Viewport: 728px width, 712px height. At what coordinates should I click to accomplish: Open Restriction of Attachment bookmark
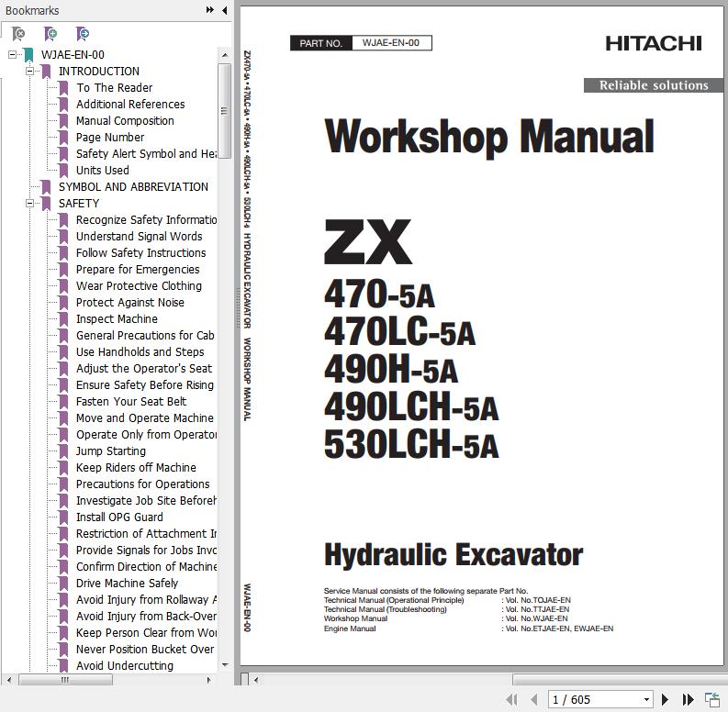pos(146,534)
